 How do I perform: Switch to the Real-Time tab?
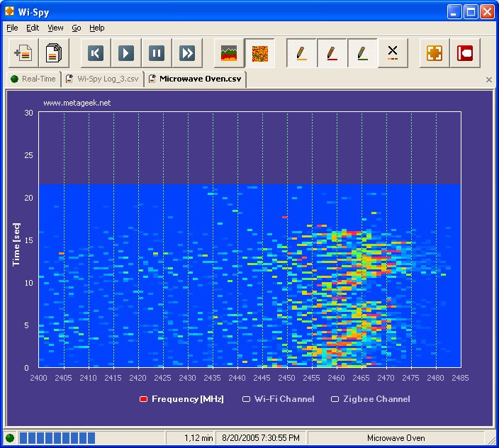tap(33, 79)
